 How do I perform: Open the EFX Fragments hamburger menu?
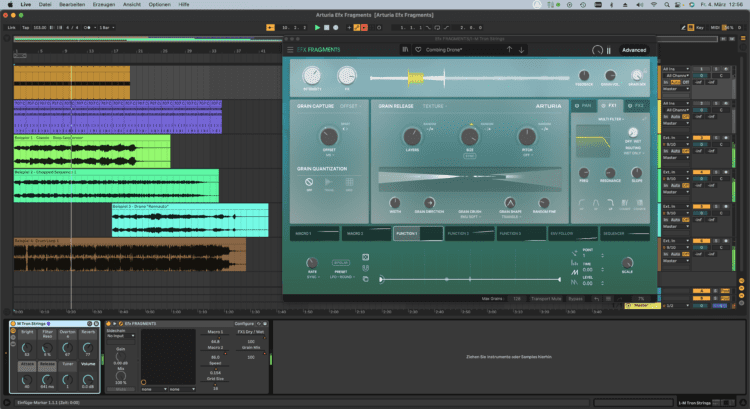click(290, 50)
